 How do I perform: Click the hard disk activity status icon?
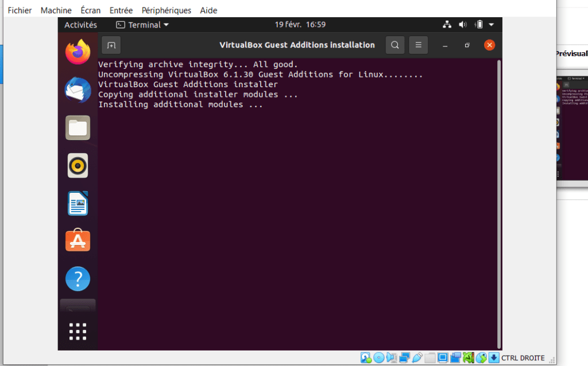[366, 358]
